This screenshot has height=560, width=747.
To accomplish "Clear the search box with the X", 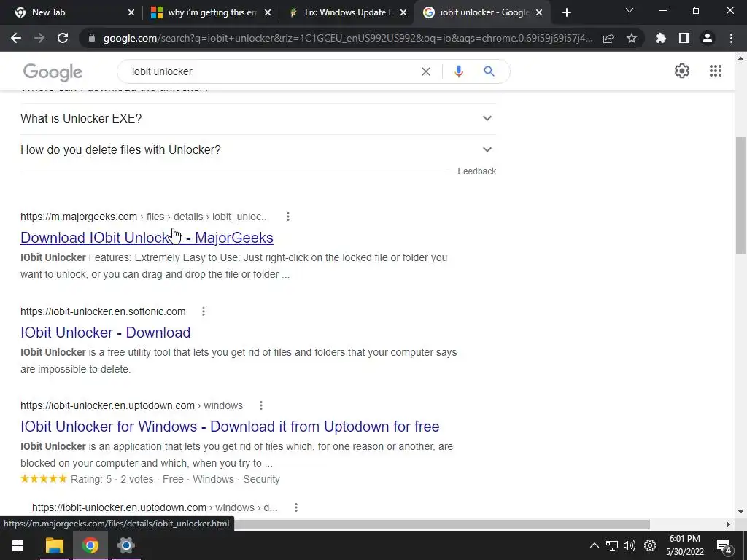I will [426, 71].
